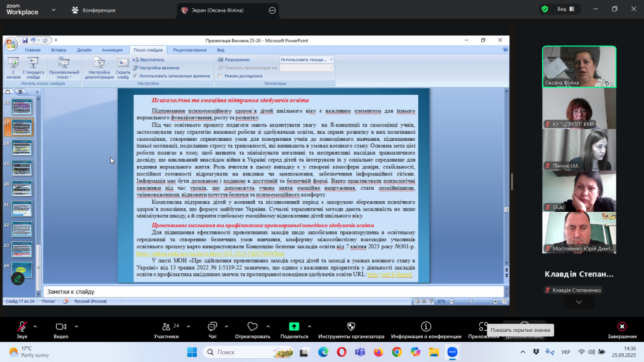Open the Участники participants panel
Viewport: 644px width, 362px height.
(x=166, y=327)
